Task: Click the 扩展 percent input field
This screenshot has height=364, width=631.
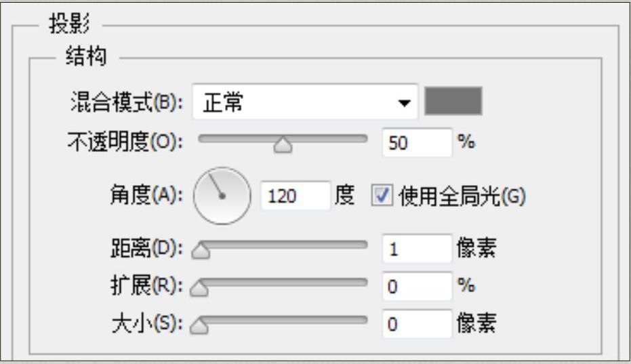Action: [x=416, y=287]
